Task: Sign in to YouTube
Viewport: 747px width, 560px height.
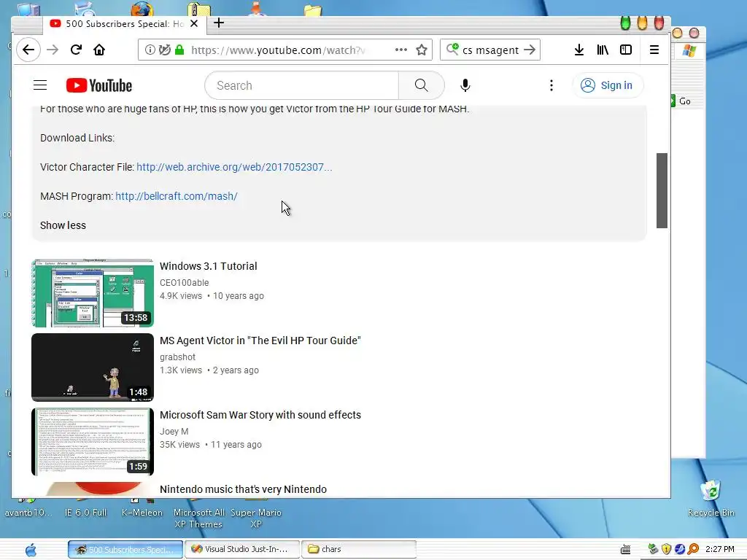Action: pos(608,86)
